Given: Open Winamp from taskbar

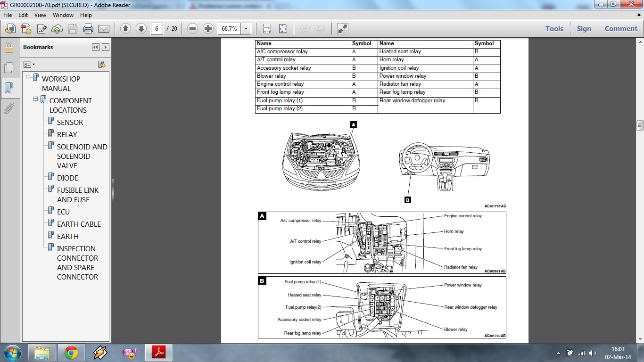Looking at the screenshot, I should tap(100, 353).
